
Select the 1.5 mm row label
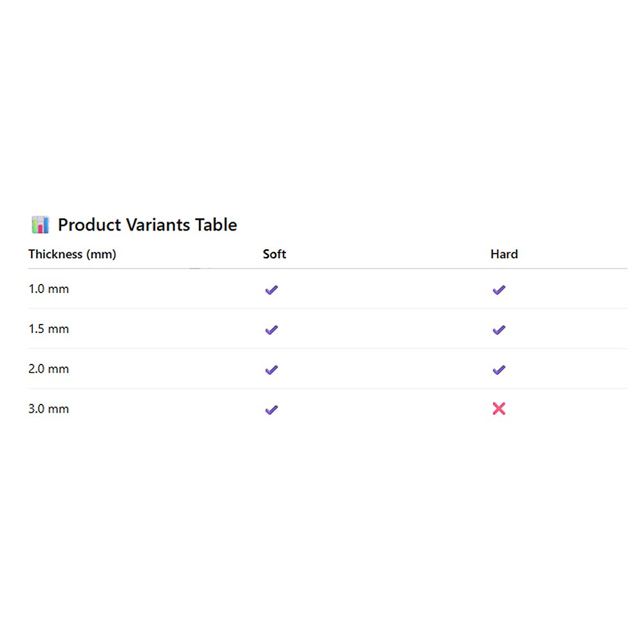point(49,329)
